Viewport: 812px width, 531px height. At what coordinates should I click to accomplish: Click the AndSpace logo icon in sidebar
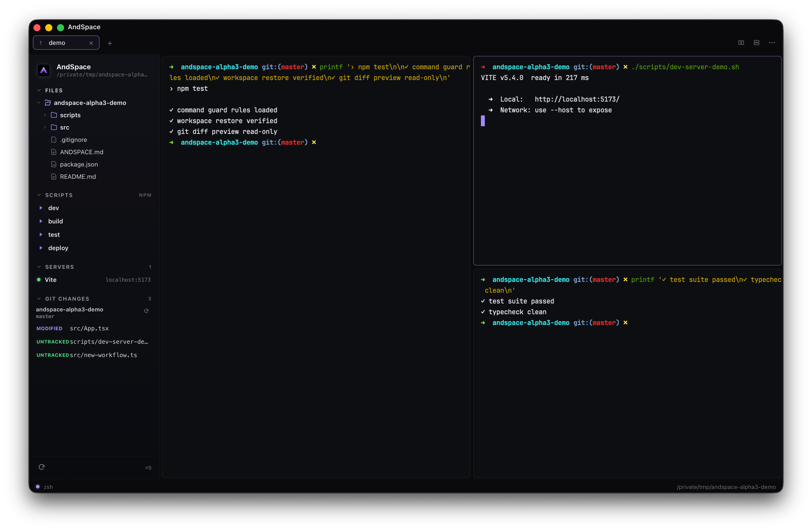pos(44,70)
